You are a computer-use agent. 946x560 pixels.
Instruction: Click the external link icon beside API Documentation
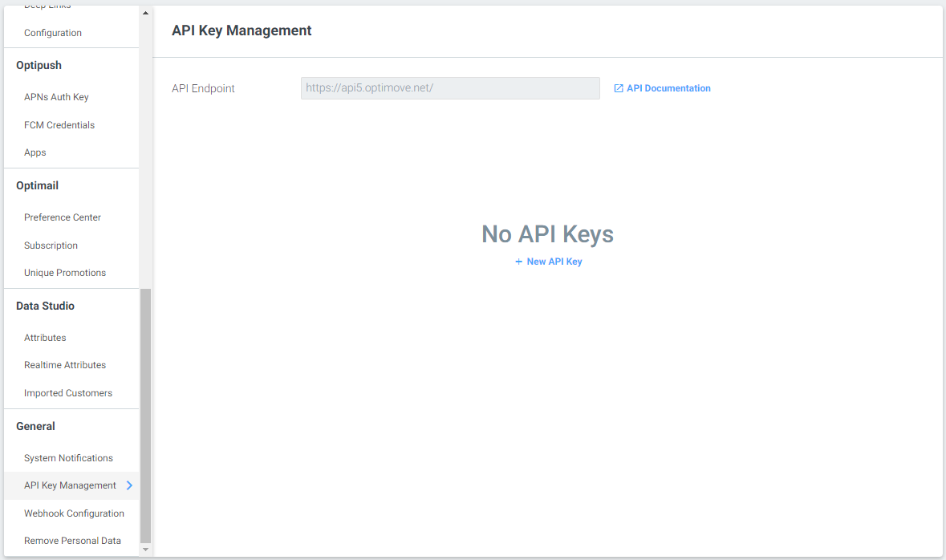tap(619, 88)
